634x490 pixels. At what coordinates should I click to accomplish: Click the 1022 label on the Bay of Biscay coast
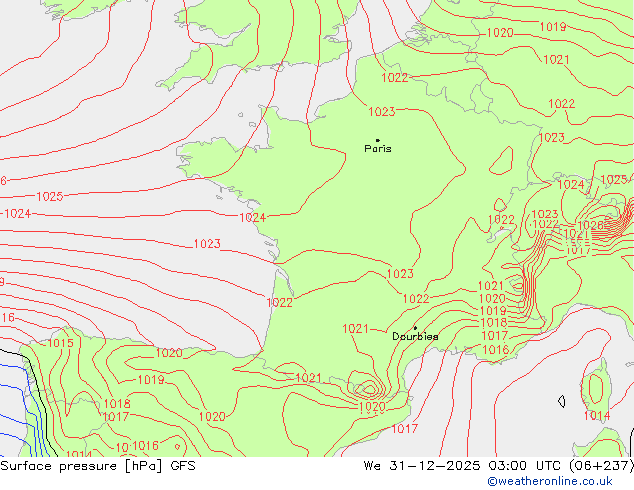(x=279, y=302)
